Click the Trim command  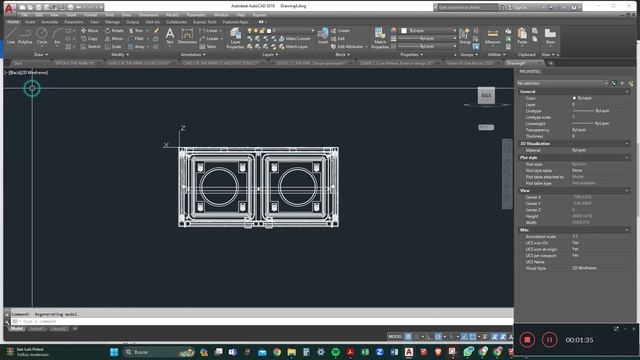[136, 31]
